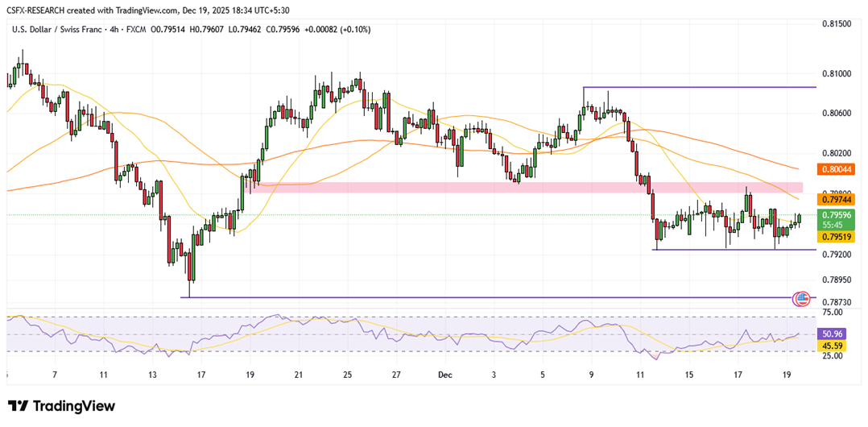This screenshot has height=427, width=868.
Task: Select the upper purple horizontal line near 0.8085
Action: coord(699,87)
